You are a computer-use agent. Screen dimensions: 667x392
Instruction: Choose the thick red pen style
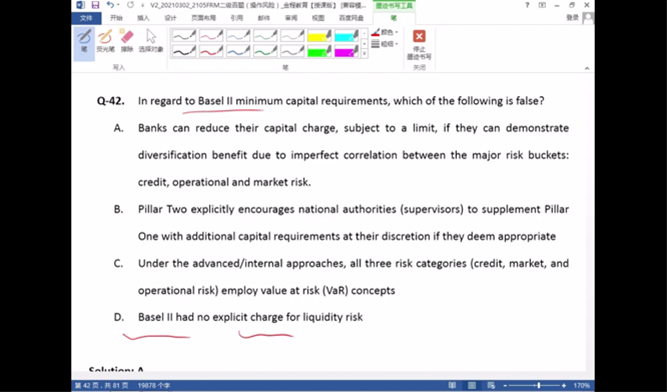tap(211, 51)
